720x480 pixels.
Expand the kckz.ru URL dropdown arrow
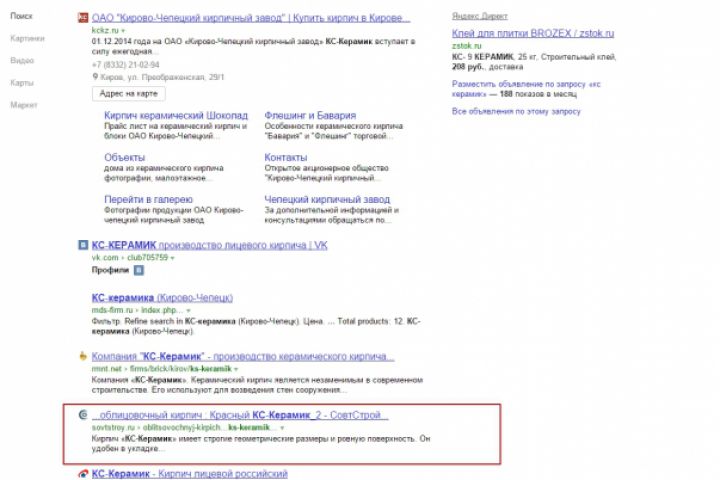(x=123, y=31)
